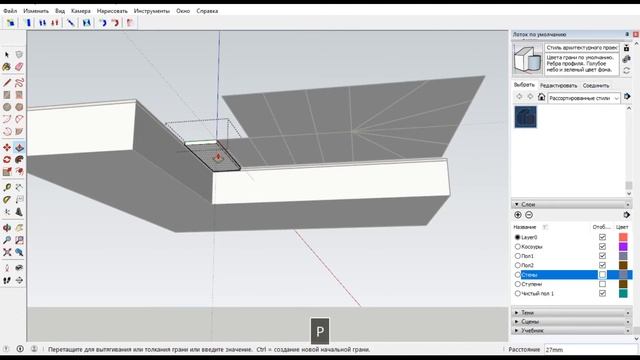Add a new layer with plus button
This screenshot has width=640, height=360.
[518, 215]
